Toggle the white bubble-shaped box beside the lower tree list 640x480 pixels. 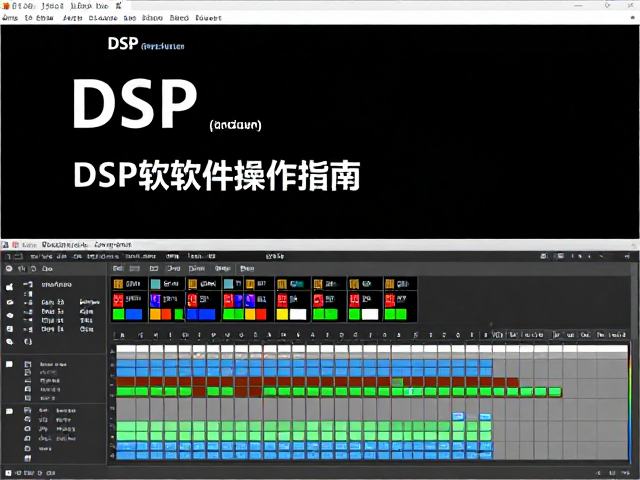9,411
